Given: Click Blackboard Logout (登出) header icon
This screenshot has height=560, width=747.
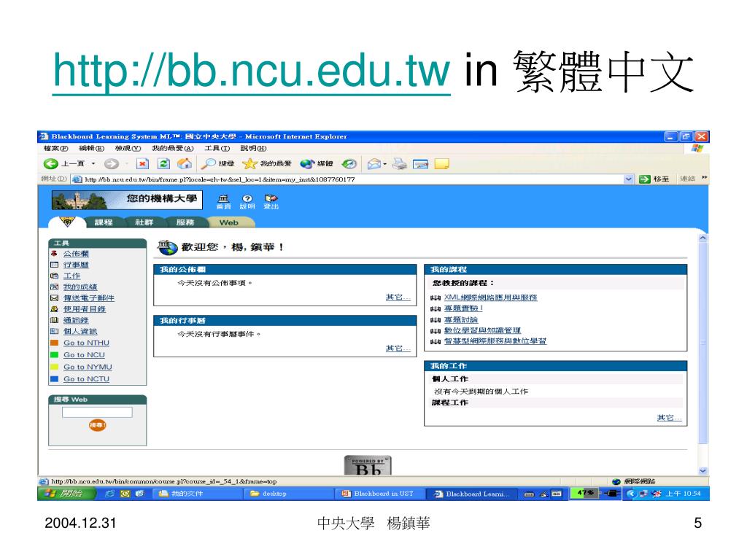Looking at the screenshot, I should pos(271,201).
